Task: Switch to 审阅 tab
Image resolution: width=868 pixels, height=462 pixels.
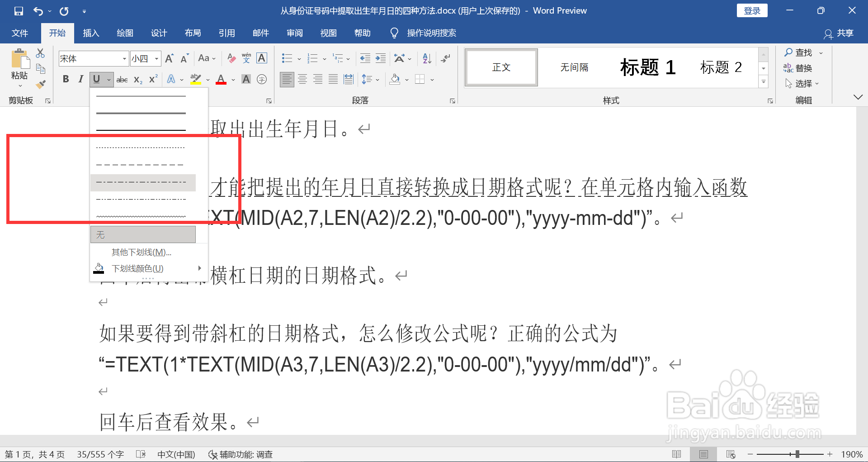Action: click(295, 33)
